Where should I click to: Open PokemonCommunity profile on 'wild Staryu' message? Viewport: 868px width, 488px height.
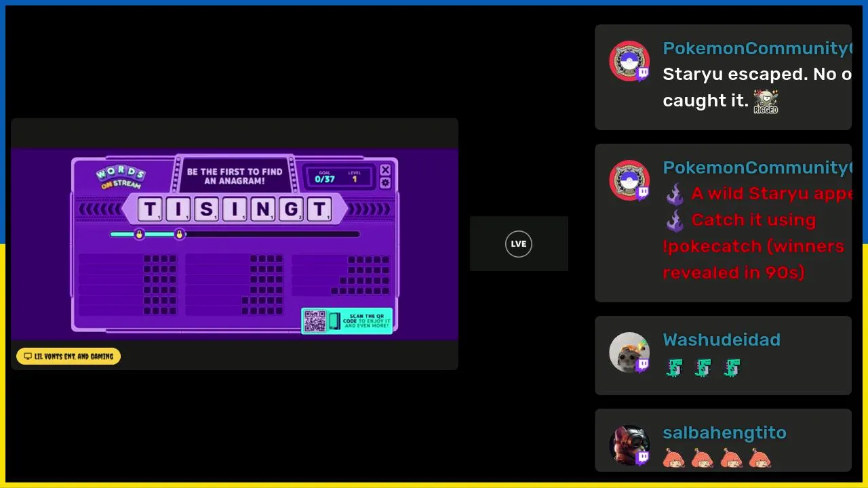(757, 167)
